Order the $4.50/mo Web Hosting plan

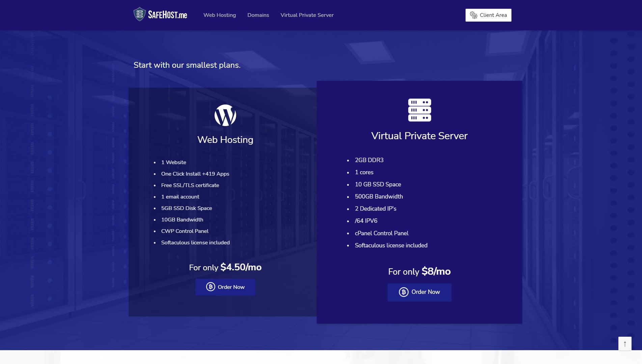225,287
